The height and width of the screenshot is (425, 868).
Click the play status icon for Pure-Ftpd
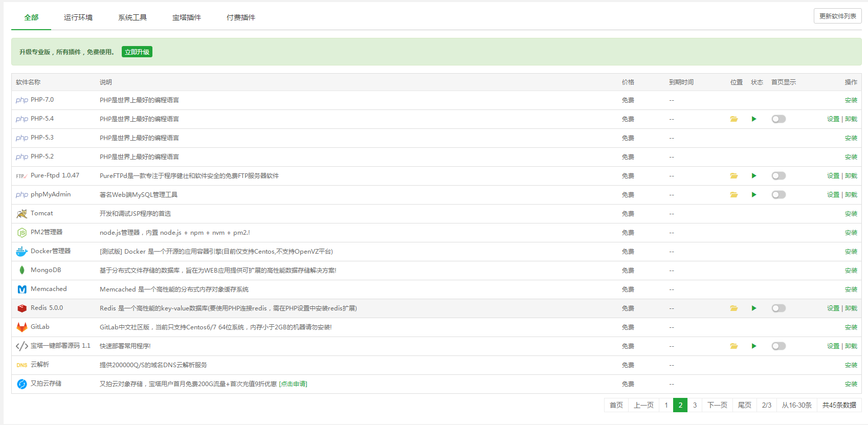(x=754, y=176)
